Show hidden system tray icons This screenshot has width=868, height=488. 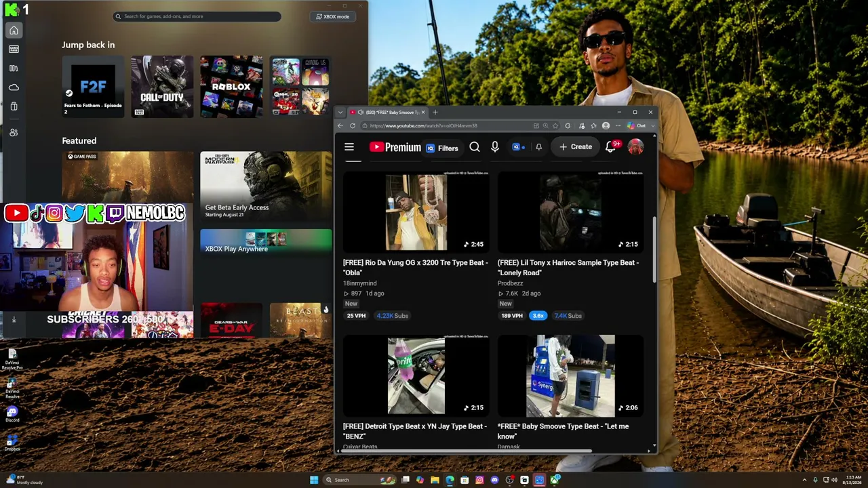[x=805, y=480]
